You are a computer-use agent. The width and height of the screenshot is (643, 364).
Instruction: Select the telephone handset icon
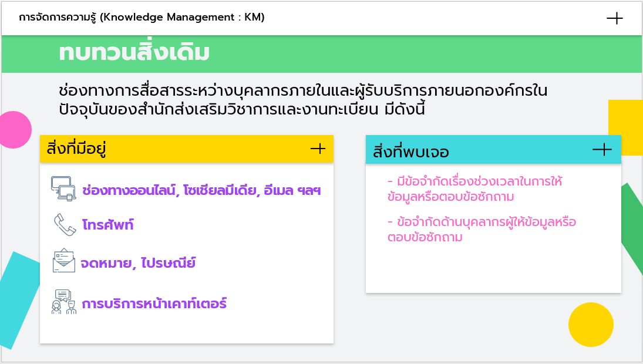coord(64,225)
